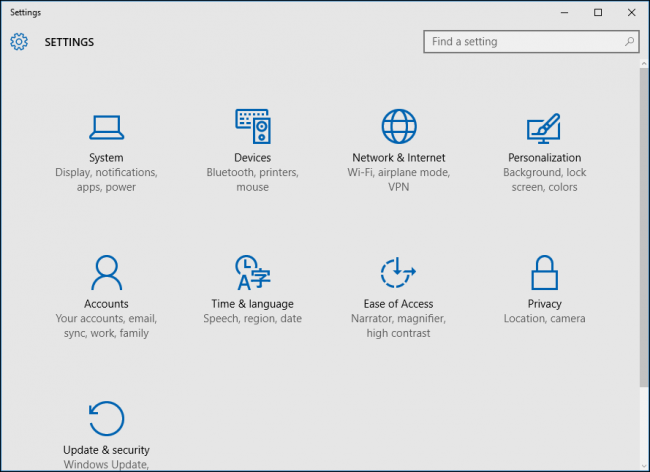Click the Personalization label

[544, 157]
